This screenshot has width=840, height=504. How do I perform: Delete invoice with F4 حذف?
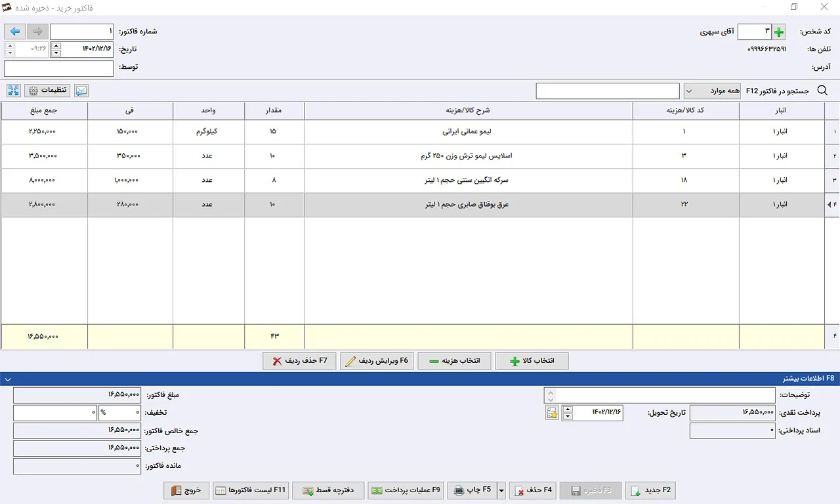(533, 490)
